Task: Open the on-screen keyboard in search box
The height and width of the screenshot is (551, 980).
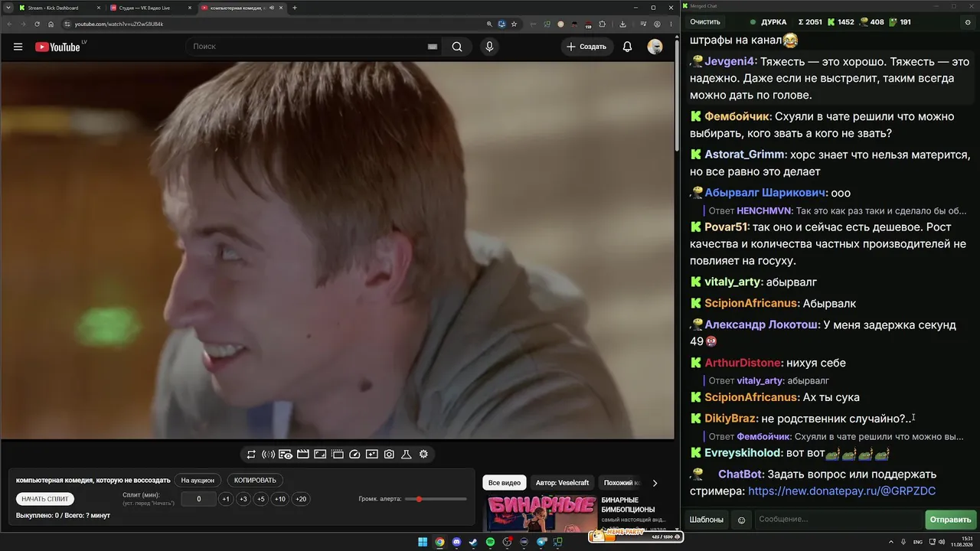Action: [433, 47]
